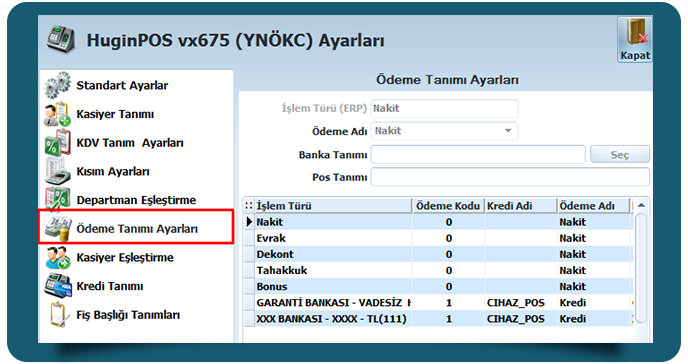Sort by Ödeme Kodu column header

448,206
